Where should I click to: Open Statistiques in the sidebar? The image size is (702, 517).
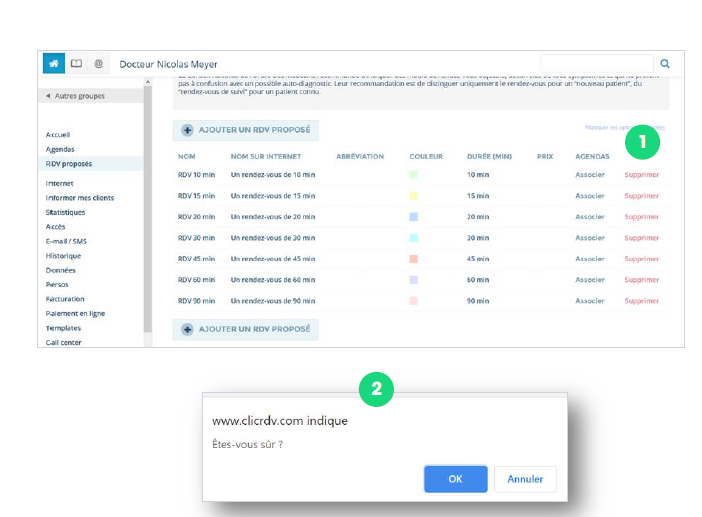click(65, 212)
